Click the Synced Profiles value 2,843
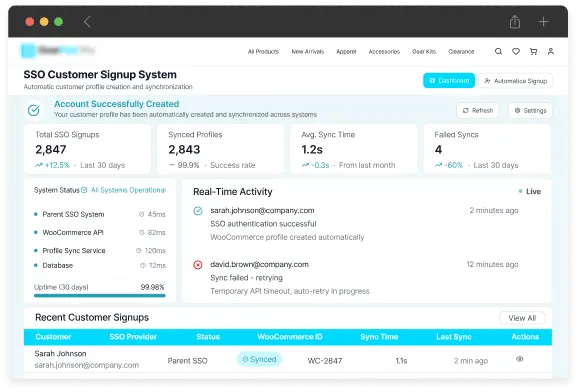579x392 pixels. click(184, 149)
